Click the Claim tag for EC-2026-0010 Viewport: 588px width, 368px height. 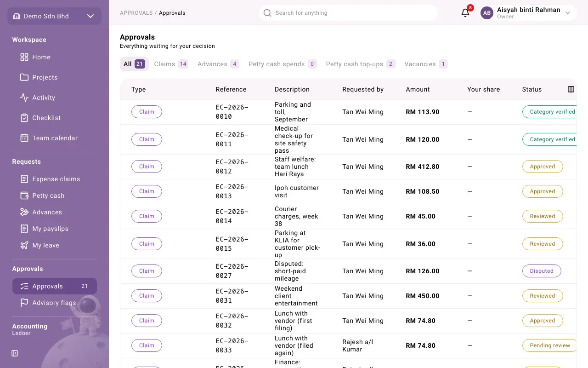click(x=147, y=112)
